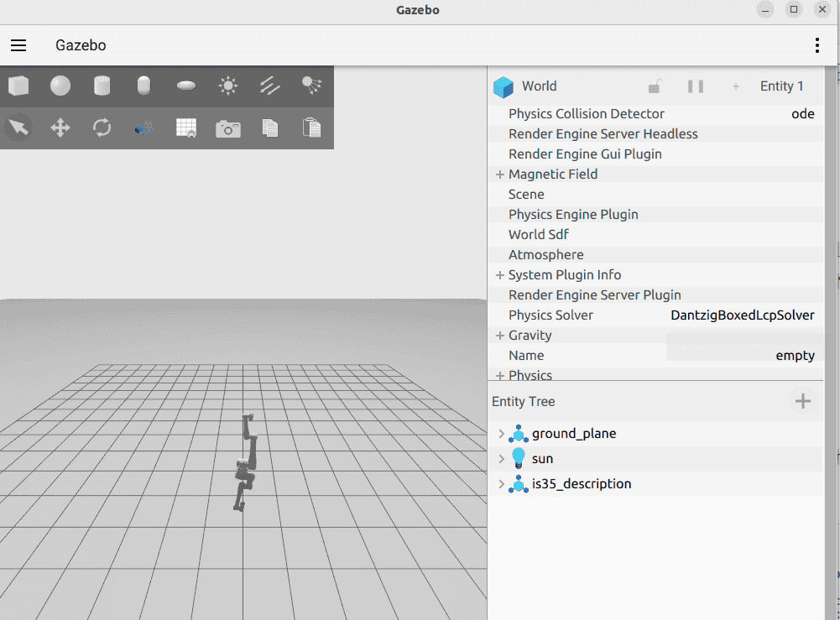Take a screenshot with camera icon
Screen dimensions: 840x620
[x=228, y=128]
